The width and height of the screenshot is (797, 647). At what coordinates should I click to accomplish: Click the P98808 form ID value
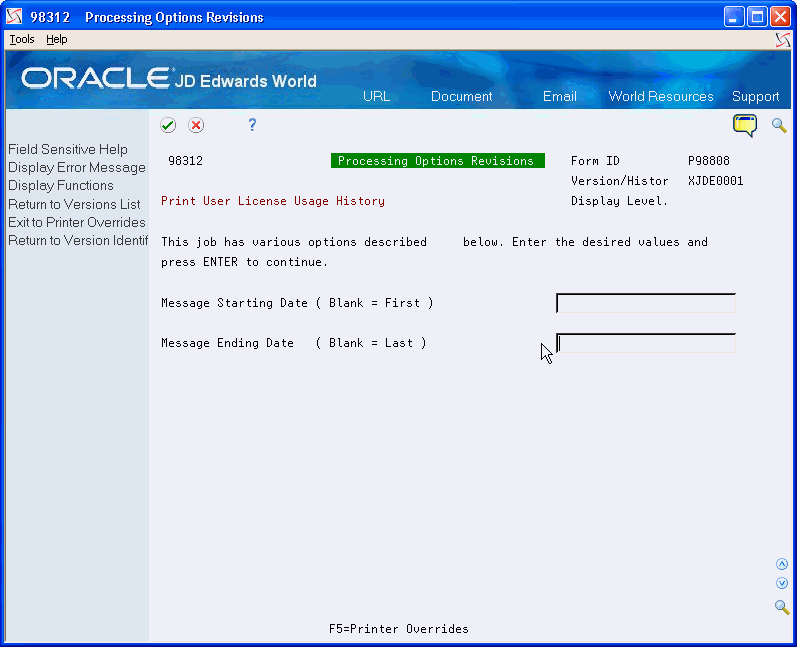point(709,161)
